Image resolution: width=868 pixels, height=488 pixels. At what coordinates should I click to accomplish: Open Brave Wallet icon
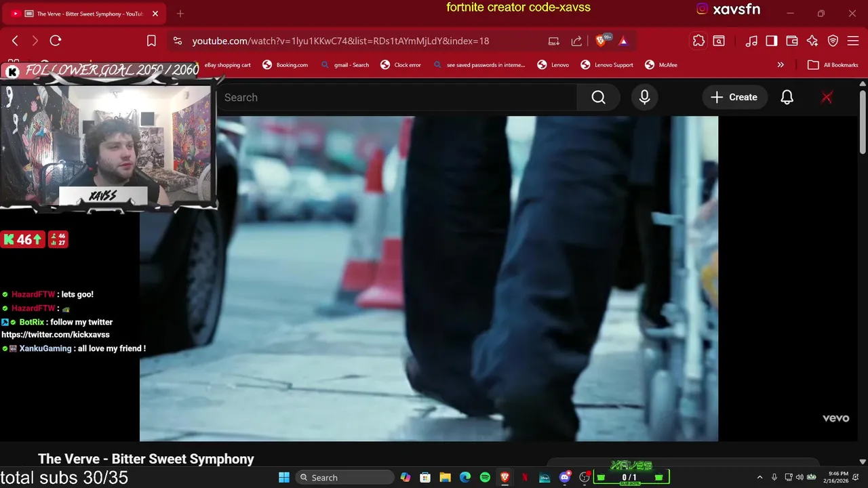(x=792, y=41)
